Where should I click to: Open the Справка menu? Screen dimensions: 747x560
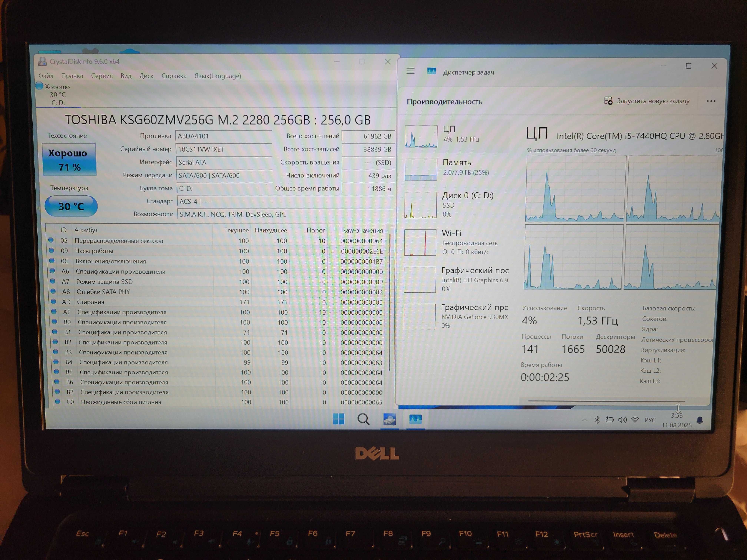point(174,76)
